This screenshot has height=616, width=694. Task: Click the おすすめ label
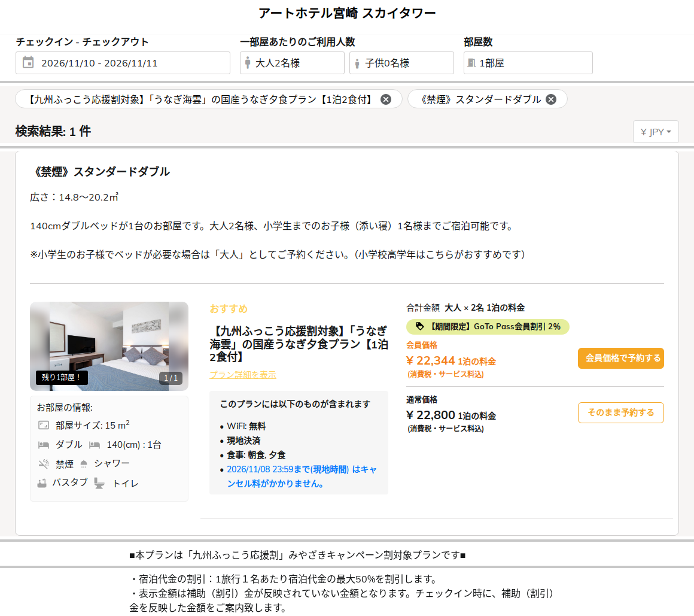229,309
